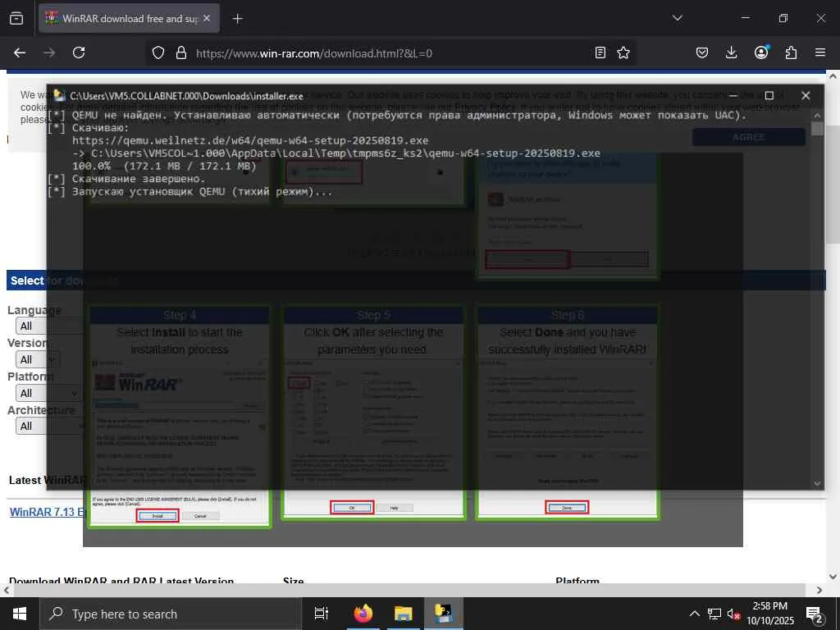
Task: Open File Explorer from the taskbar
Action: [x=404, y=614]
